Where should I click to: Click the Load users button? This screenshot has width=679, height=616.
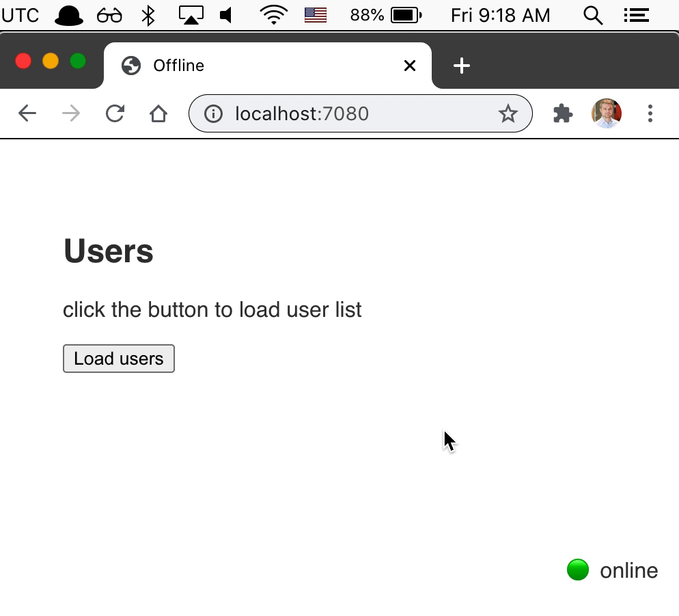pyautogui.click(x=119, y=359)
